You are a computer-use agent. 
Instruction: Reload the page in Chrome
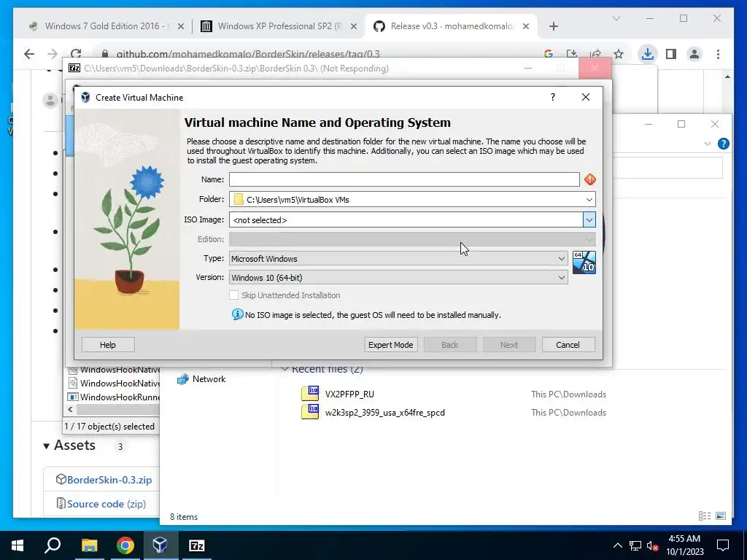coord(76,54)
